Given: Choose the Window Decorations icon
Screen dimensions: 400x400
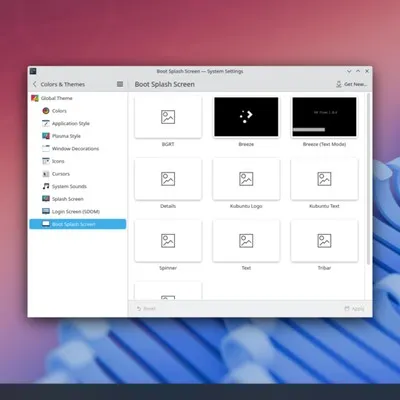Looking at the screenshot, I should coord(46,148).
